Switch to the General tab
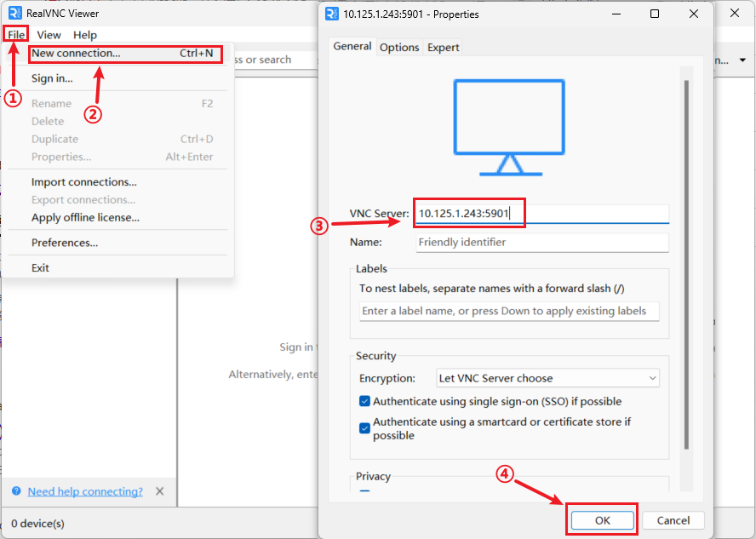Screen dimensions: 756x539 coord(352,46)
